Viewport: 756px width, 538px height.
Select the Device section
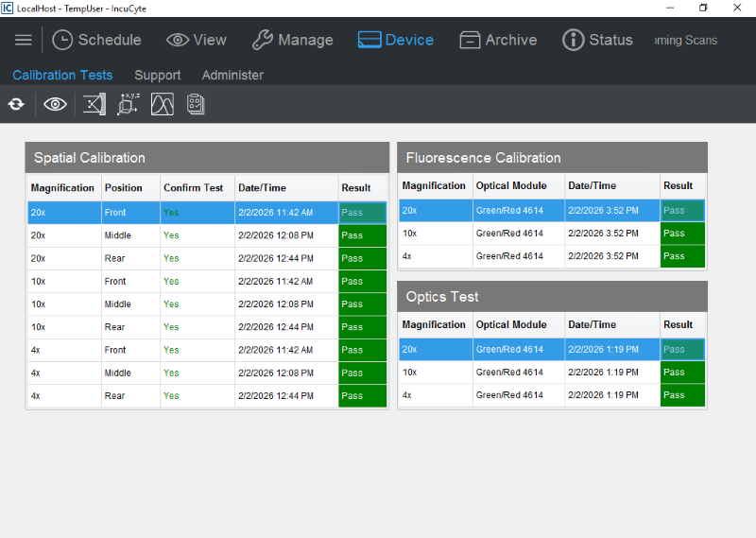(x=396, y=40)
